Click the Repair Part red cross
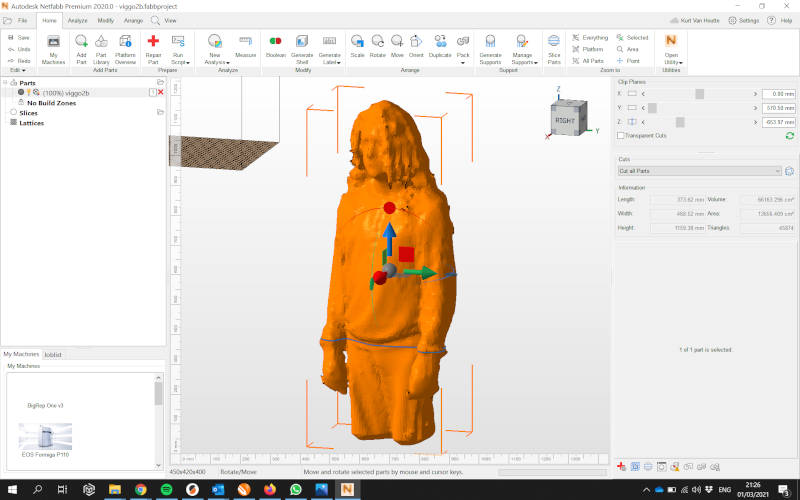 (153, 41)
